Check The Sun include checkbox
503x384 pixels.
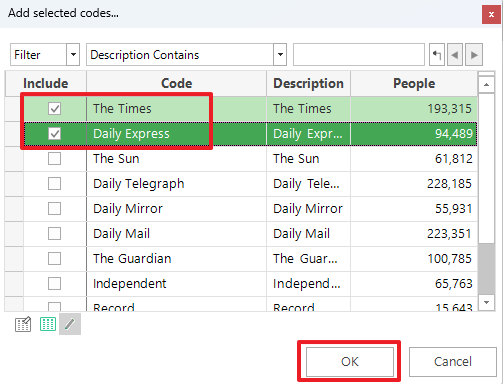54,158
